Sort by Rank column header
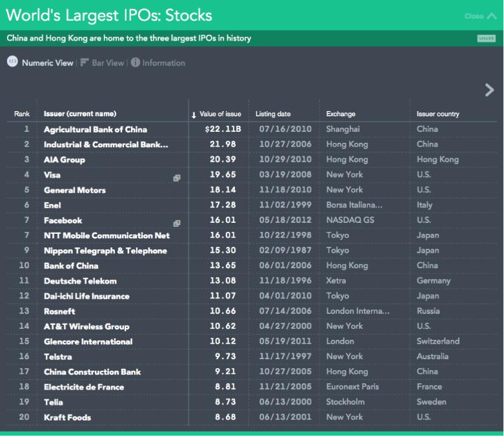 click(x=21, y=114)
